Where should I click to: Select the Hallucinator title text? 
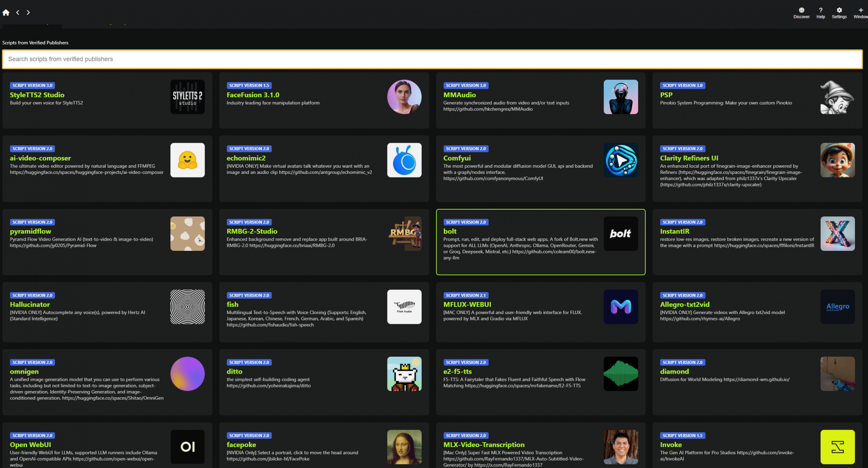30,305
